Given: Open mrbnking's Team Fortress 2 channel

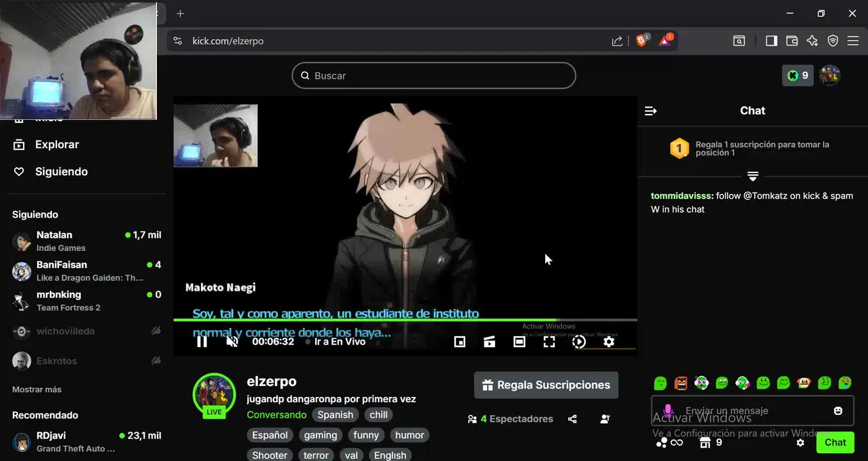Looking at the screenshot, I should (86, 301).
